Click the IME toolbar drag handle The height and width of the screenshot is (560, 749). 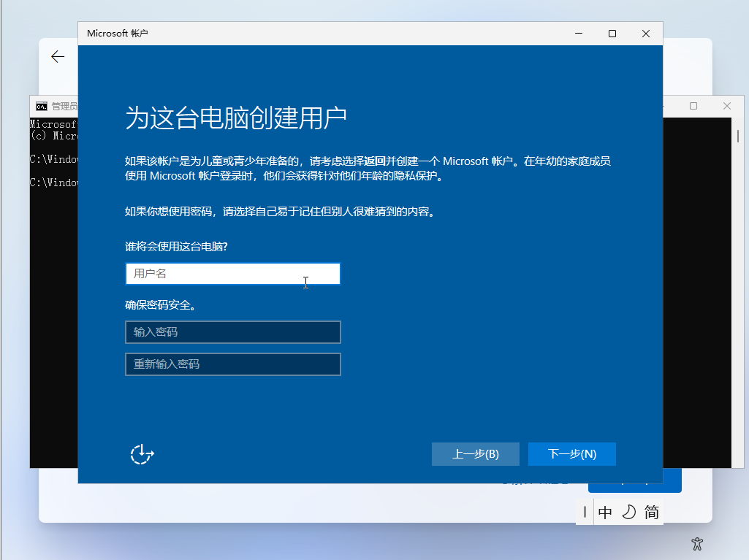pos(585,513)
